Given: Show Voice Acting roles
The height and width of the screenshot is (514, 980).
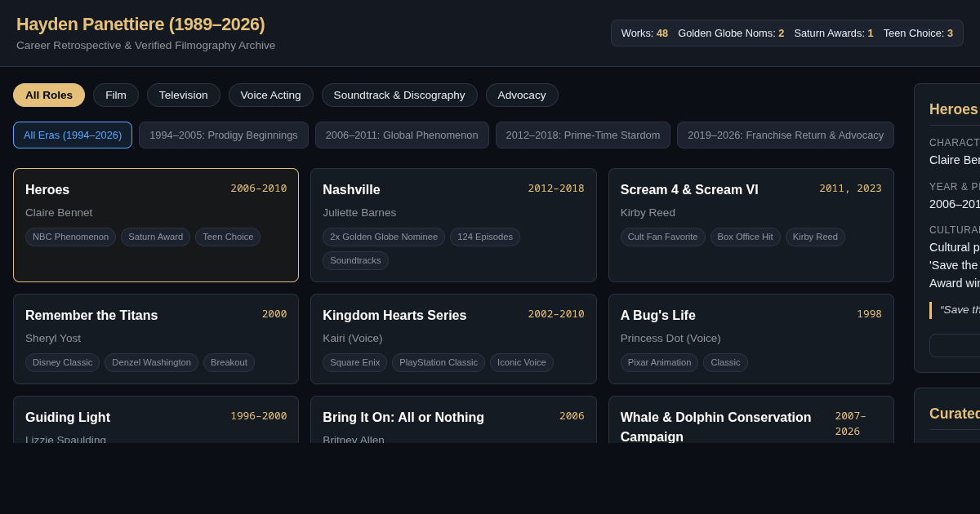Looking at the screenshot, I should click(271, 95).
